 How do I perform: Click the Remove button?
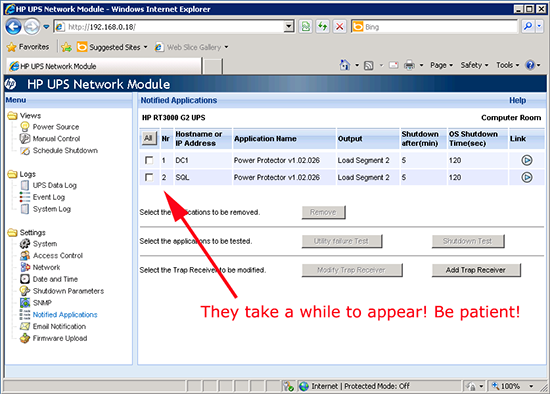point(323,212)
